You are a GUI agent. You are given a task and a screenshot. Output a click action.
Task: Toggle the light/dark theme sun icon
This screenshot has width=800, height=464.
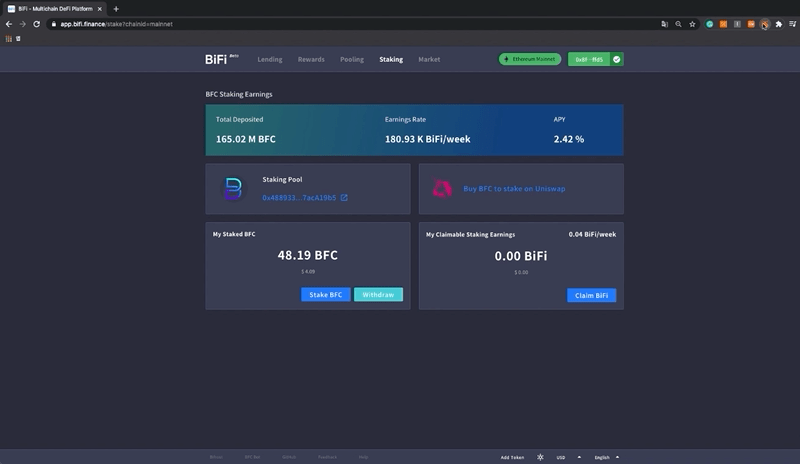tap(540, 457)
